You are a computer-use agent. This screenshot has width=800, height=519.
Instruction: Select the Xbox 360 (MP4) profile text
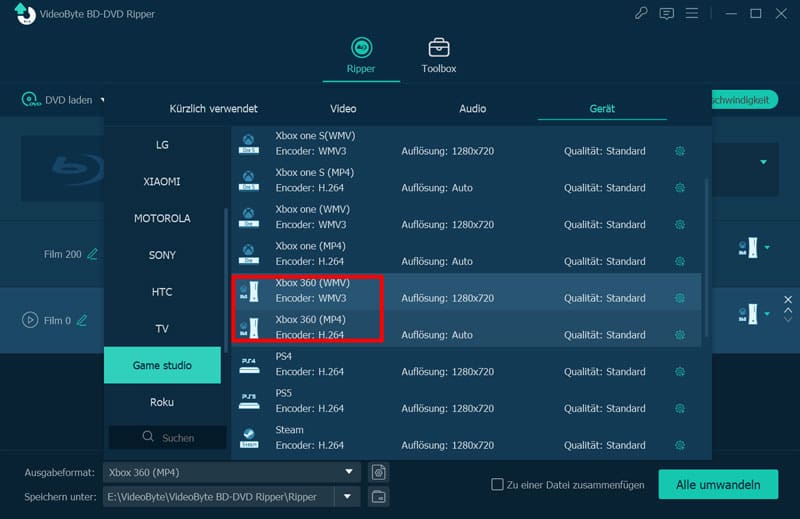(311, 319)
